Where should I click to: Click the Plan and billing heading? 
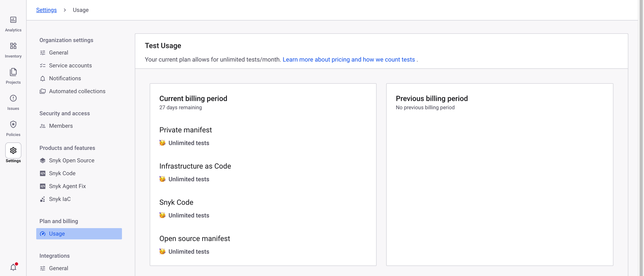[x=59, y=221]
